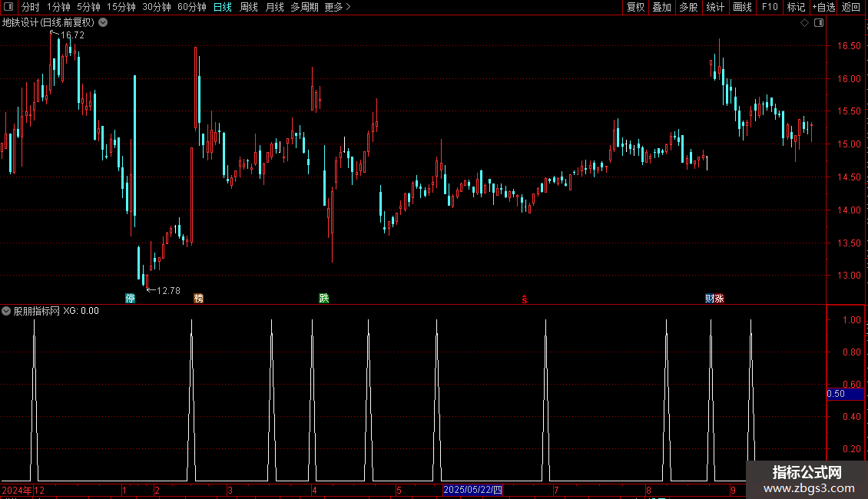Select the 60分钟 period tab

coord(191,7)
